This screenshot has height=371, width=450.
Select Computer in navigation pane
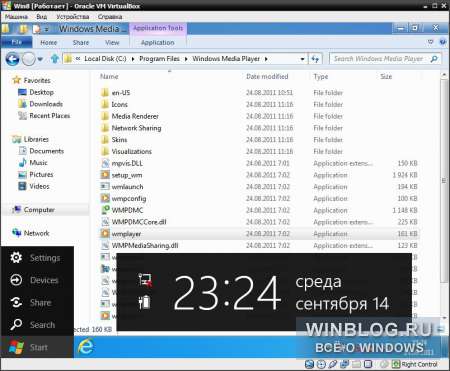pyautogui.click(x=39, y=210)
